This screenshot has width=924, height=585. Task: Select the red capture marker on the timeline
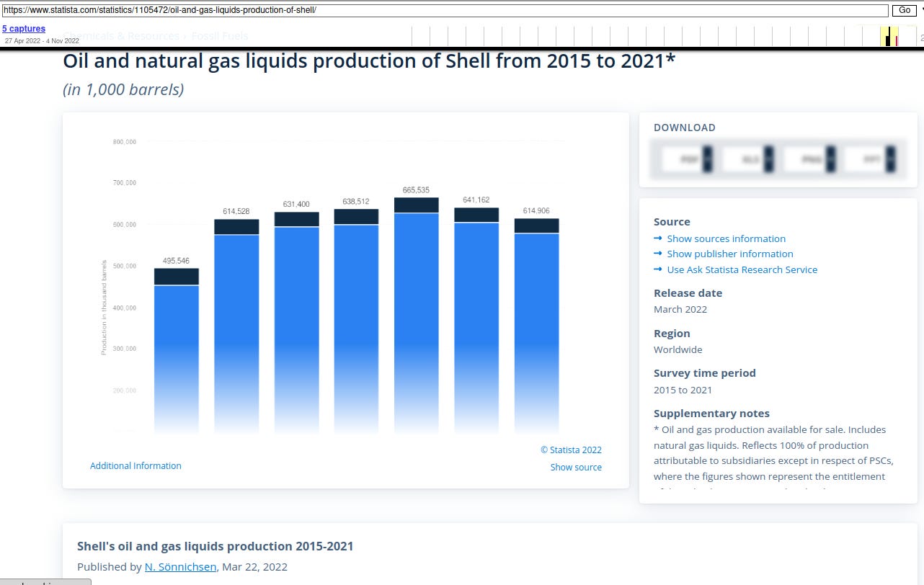click(896, 40)
